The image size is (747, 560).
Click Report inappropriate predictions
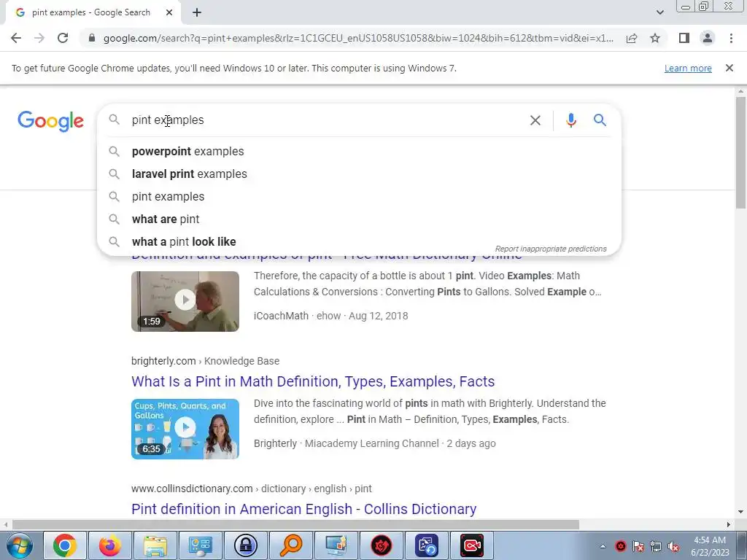click(551, 249)
